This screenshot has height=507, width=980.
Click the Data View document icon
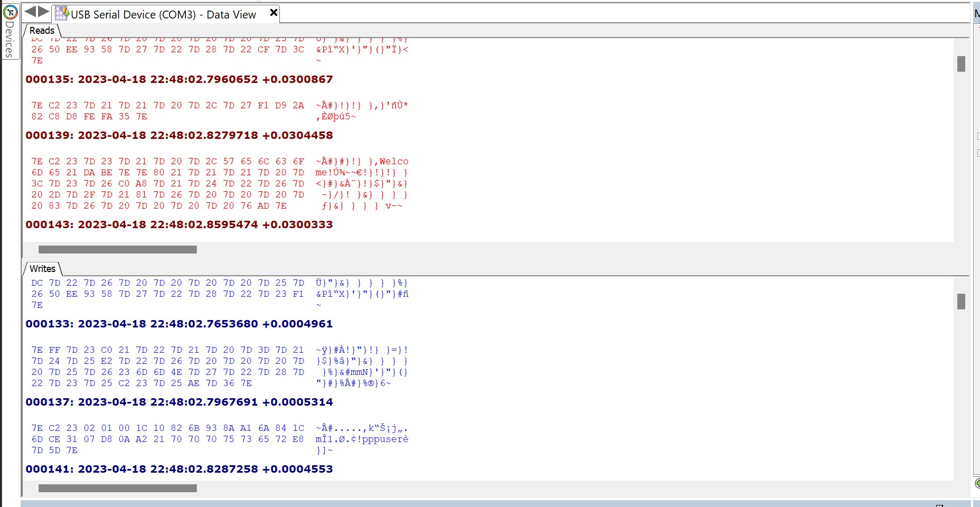62,14
